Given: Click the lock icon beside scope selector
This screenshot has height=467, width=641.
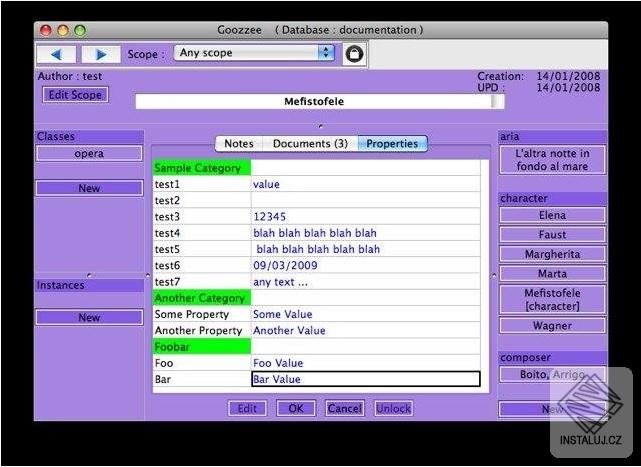Looking at the screenshot, I should tap(354, 54).
